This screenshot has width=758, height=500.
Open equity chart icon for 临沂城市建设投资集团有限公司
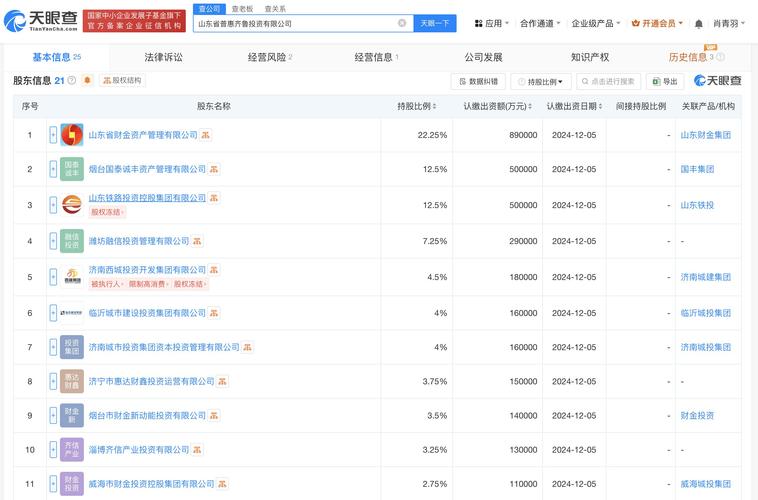[x=214, y=313]
